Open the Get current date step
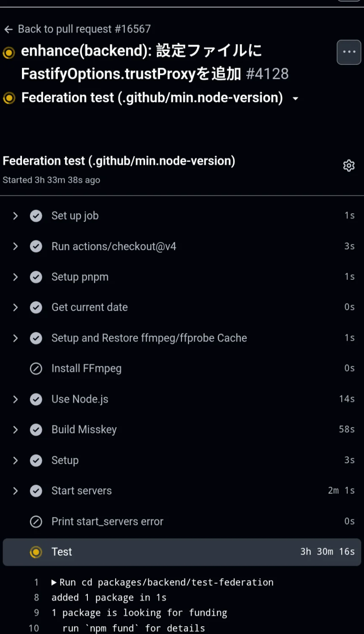The height and width of the screenshot is (634, 364). point(90,307)
